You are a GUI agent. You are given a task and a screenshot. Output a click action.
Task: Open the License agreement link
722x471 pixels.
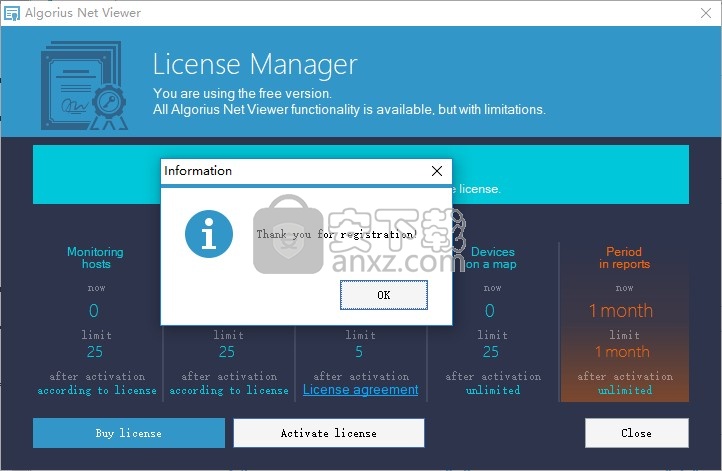[361, 390]
